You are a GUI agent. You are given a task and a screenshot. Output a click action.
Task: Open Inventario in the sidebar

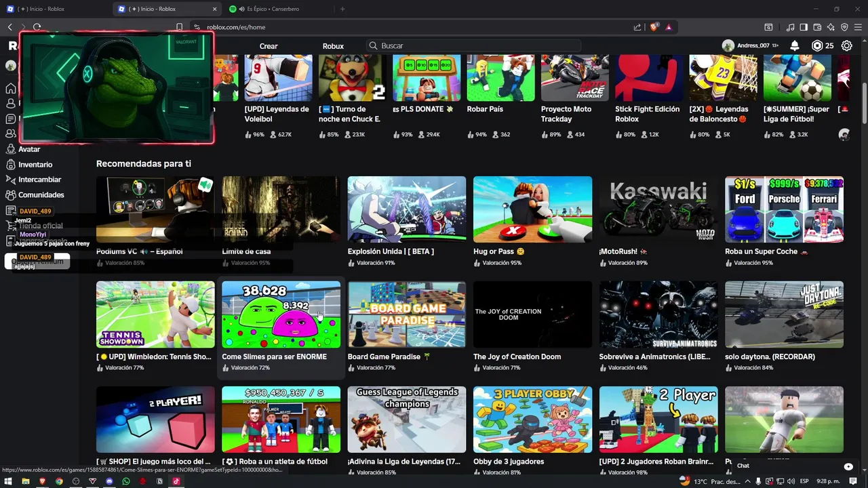tap(29, 165)
